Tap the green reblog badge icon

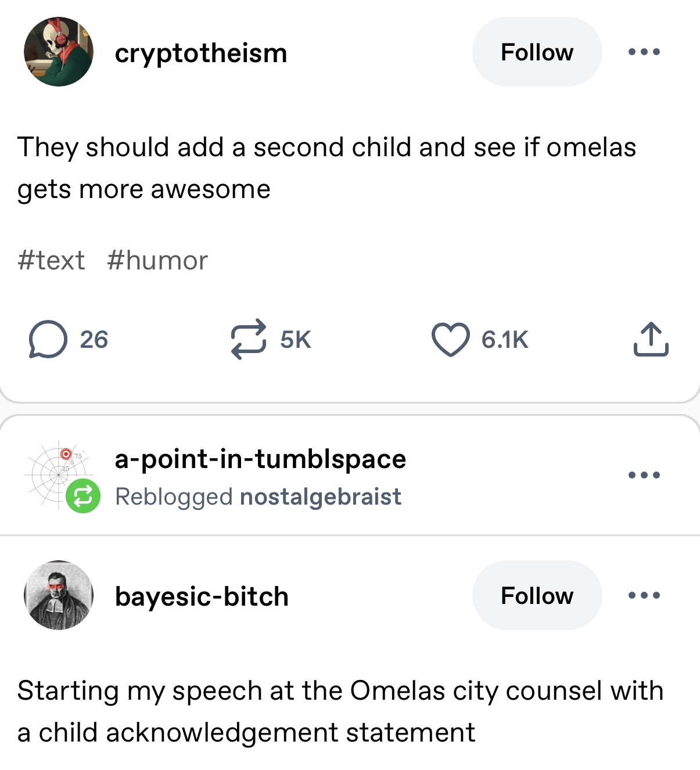(82, 496)
